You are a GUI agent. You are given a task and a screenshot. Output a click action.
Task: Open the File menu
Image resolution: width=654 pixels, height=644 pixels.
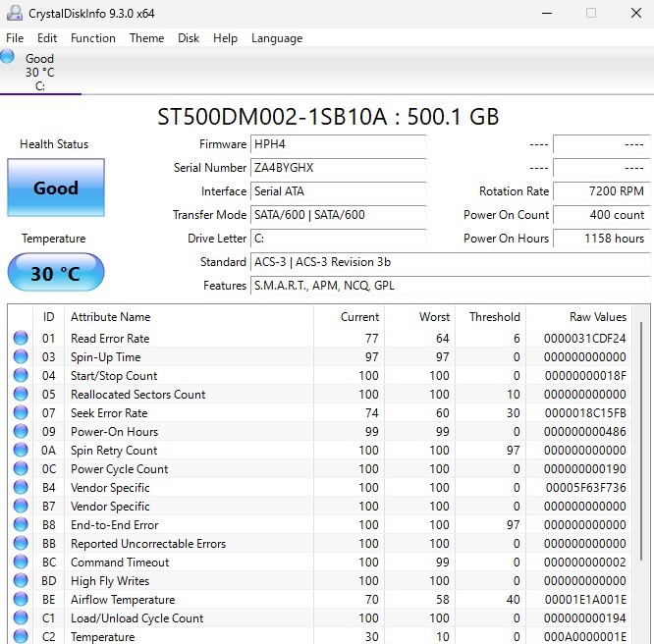pos(15,38)
